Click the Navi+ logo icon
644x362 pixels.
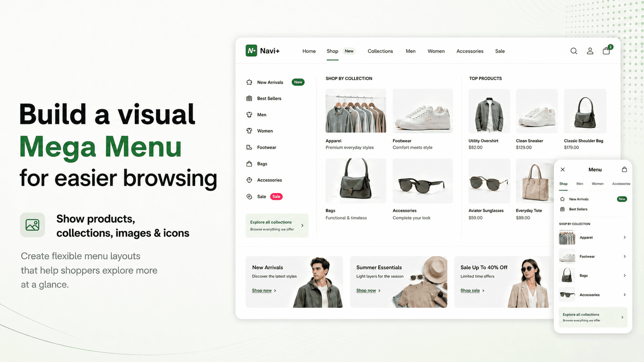click(252, 51)
